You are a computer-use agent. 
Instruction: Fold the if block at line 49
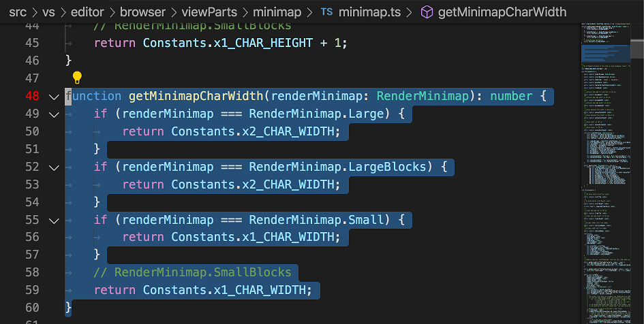point(54,114)
